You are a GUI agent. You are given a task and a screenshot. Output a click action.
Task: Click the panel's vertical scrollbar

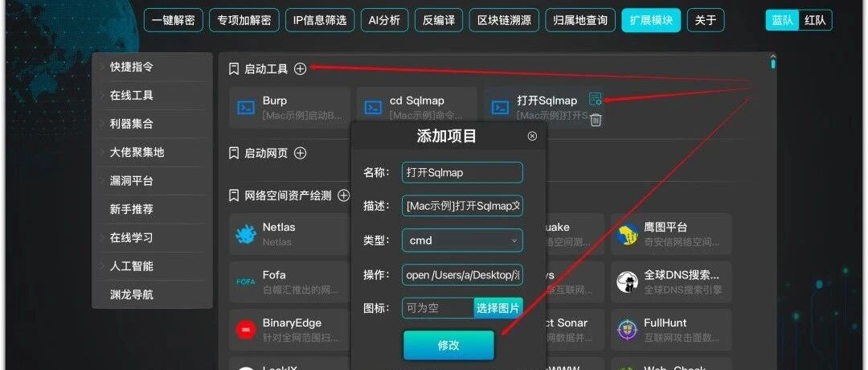click(773, 63)
